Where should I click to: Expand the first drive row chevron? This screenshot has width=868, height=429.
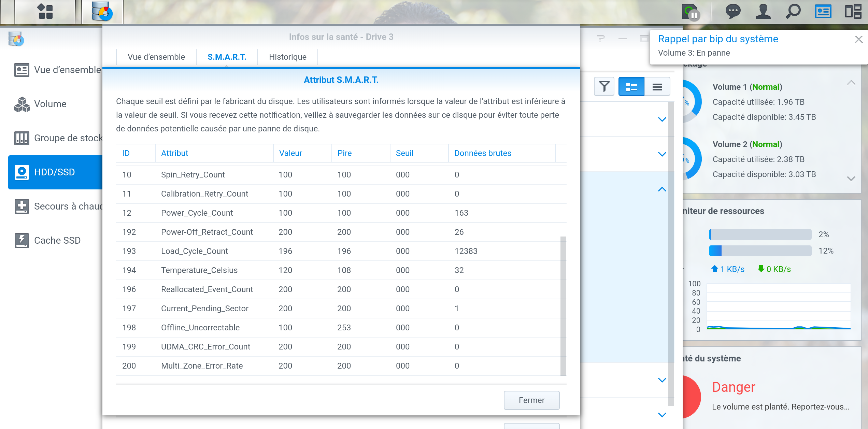pos(662,119)
